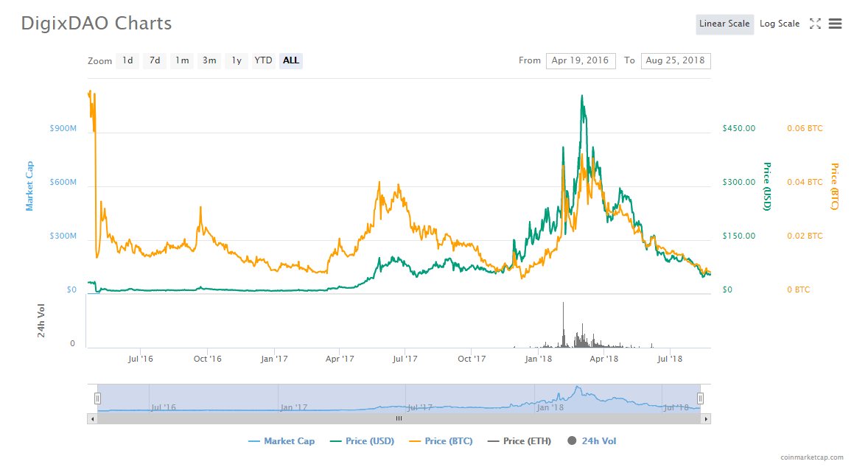Open coinmarketcap.com credit link

pos(812,457)
